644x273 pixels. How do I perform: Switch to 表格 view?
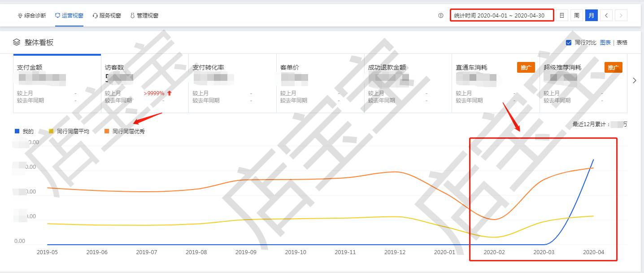click(x=622, y=43)
